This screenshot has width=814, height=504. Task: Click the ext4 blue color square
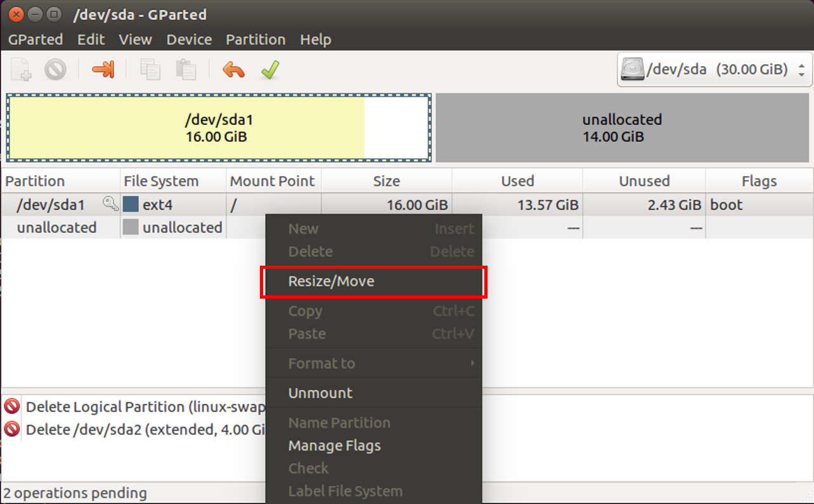(131, 204)
